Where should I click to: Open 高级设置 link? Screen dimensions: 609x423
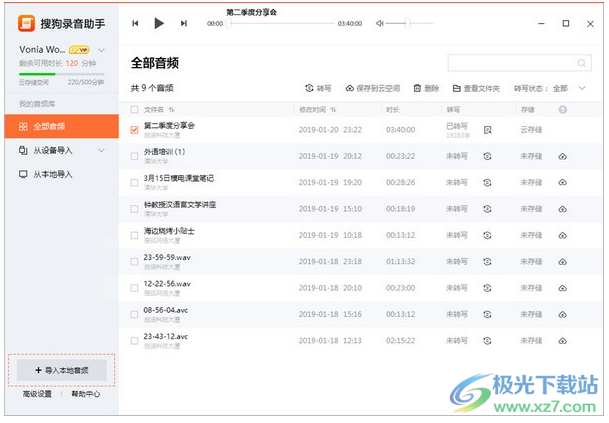click(x=37, y=394)
